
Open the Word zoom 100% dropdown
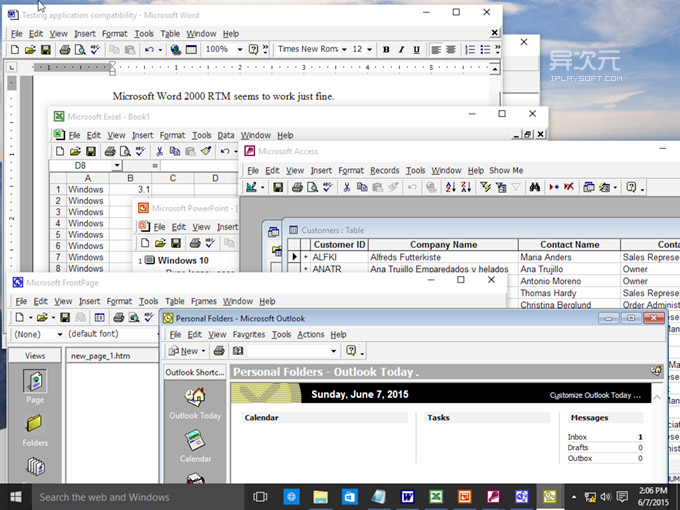(x=239, y=49)
